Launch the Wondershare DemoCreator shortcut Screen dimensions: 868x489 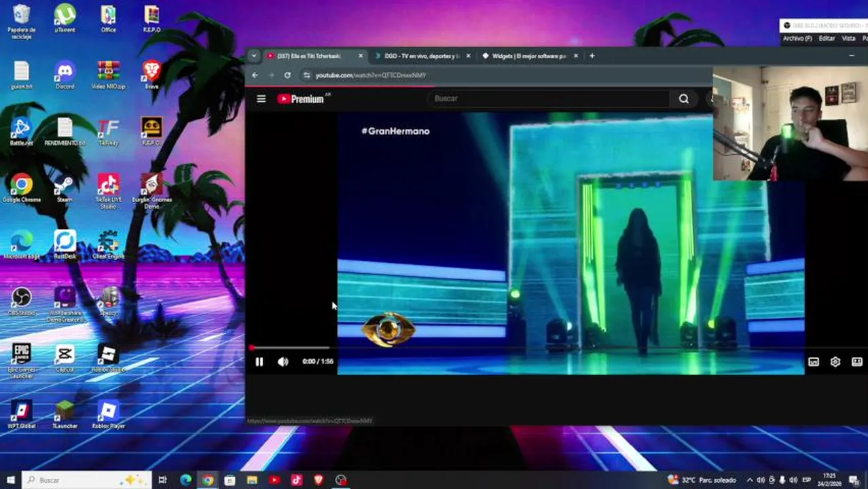pyautogui.click(x=65, y=304)
